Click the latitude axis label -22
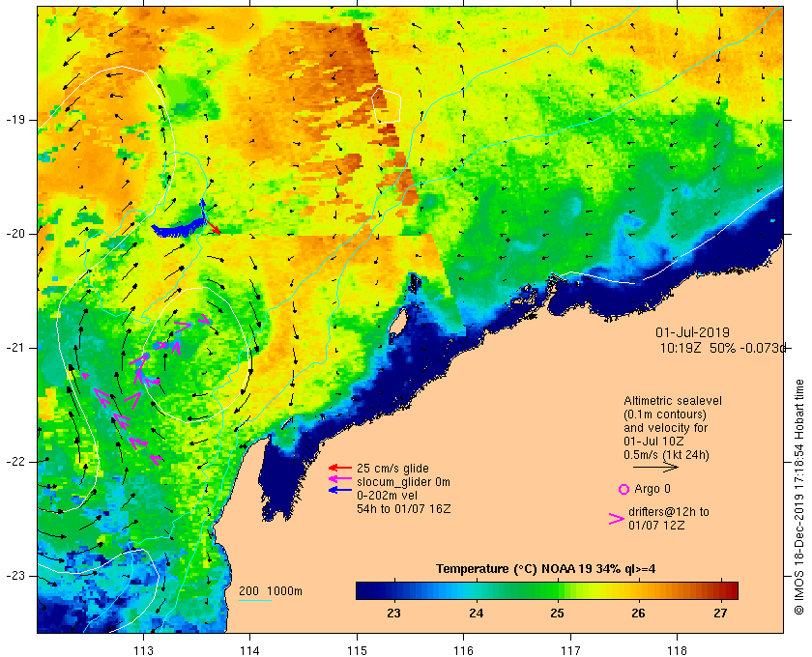The image size is (812, 657). [x=14, y=461]
